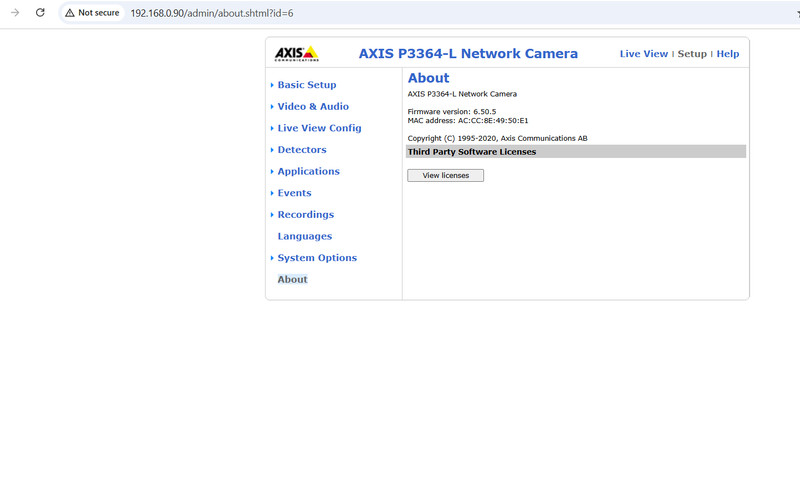Image resolution: width=800 pixels, height=485 pixels.
Task: Click the model name line under About heading
Action: 462,94
